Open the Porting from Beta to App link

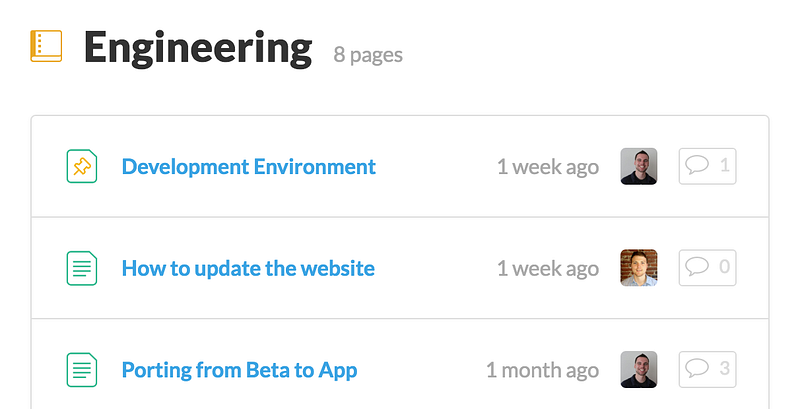[239, 370]
